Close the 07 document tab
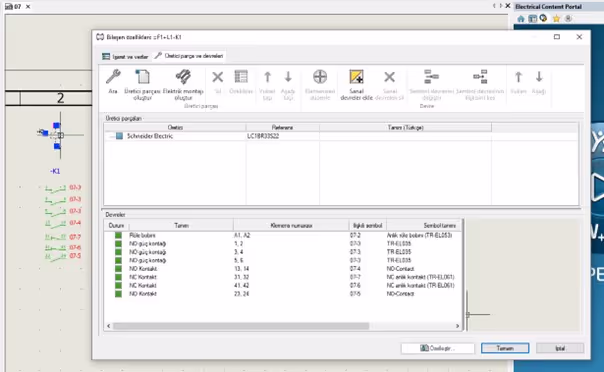Image resolution: width=604 pixels, height=372 pixels. [x=28, y=7]
